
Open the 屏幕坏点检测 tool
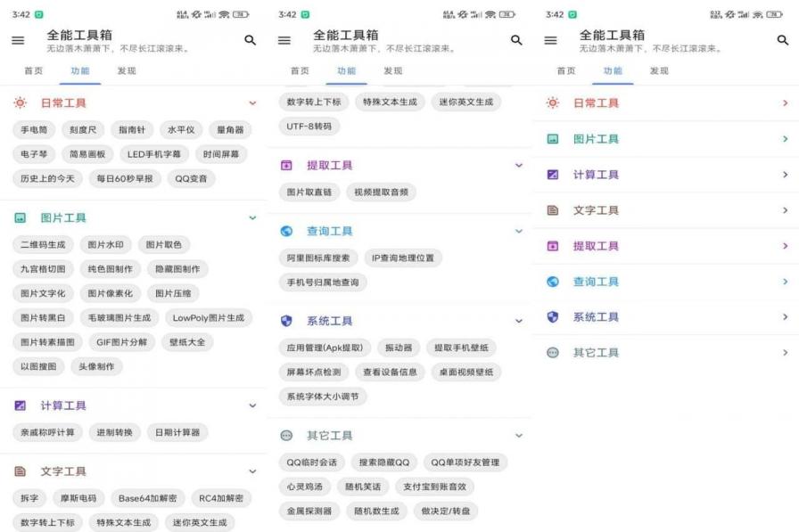(x=313, y=372)
